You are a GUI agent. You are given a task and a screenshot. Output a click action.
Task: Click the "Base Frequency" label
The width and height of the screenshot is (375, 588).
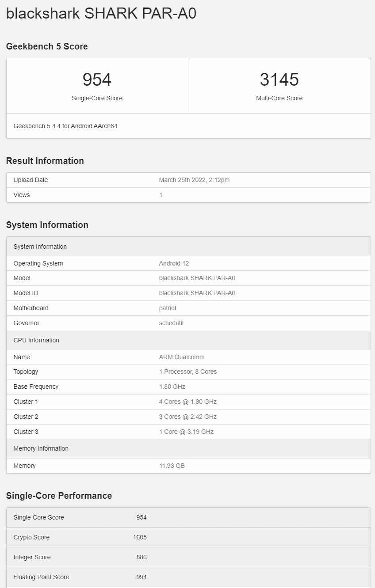pos(36,387)
